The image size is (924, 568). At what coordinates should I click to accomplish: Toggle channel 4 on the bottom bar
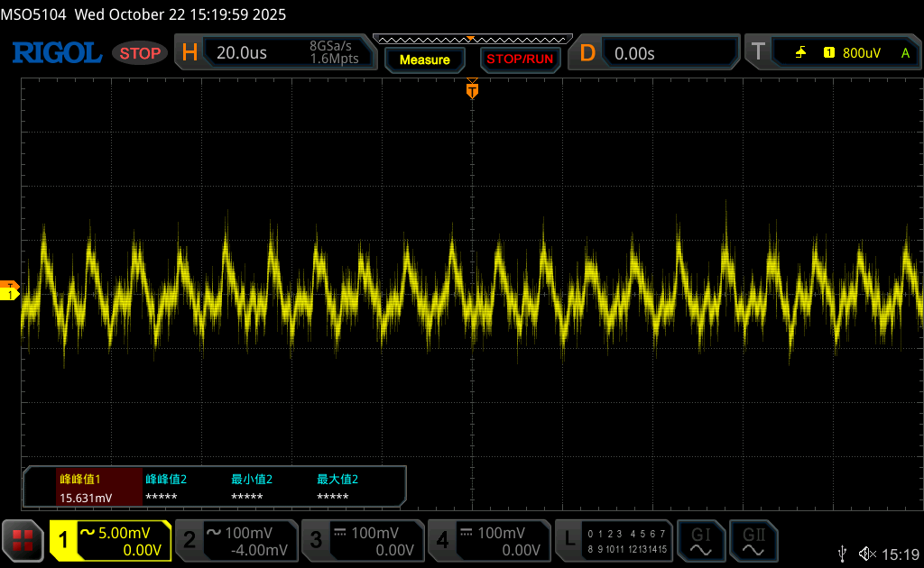(x=442, y=540)
